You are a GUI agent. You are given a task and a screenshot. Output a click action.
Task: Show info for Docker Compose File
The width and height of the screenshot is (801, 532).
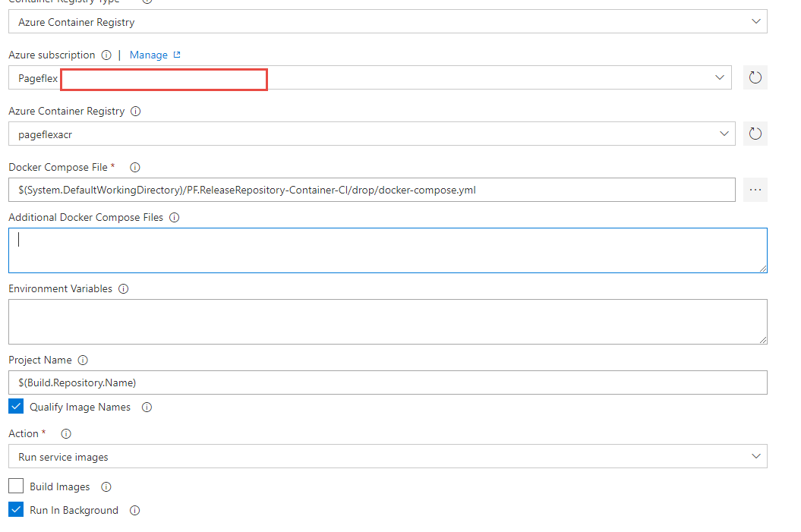pos(135,168)
